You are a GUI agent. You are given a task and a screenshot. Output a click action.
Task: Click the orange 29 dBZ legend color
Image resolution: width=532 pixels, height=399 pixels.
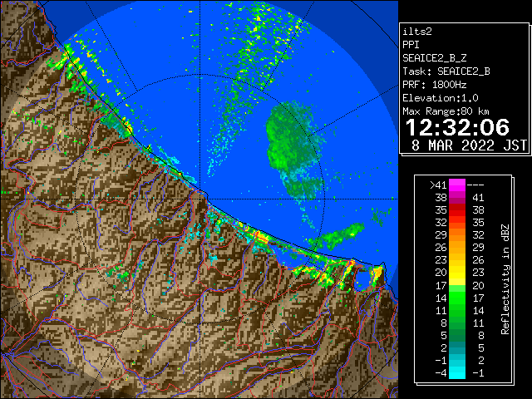(457, 235)
